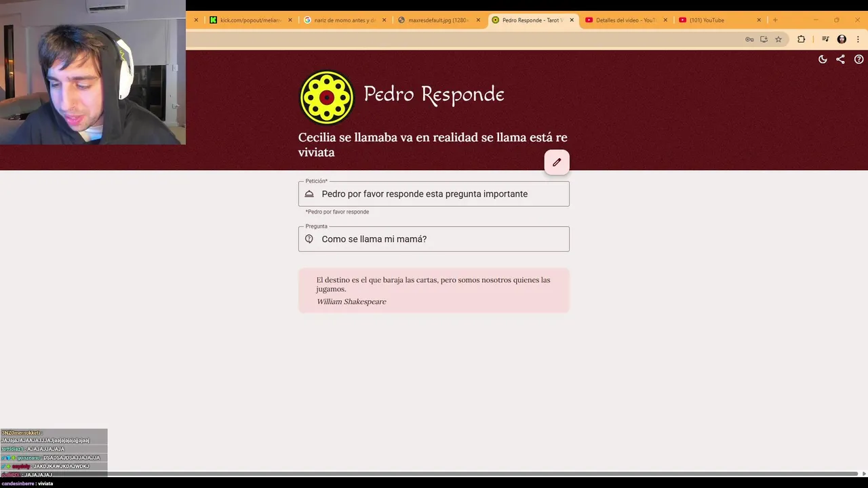Click the Shakespeare quote card
Image resolution: width=868 pixels, height=488 pixels.
click(434, 291)
